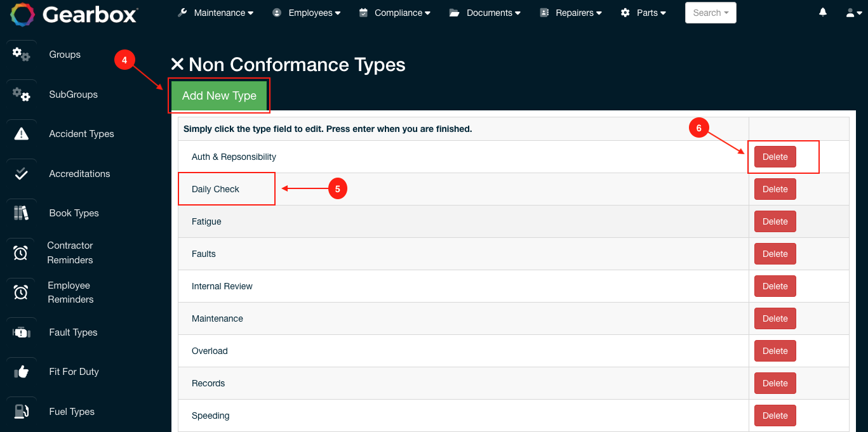Edit the Daily Check type field
The height and width of the screenshot is (432, 868).
(216, 188)
